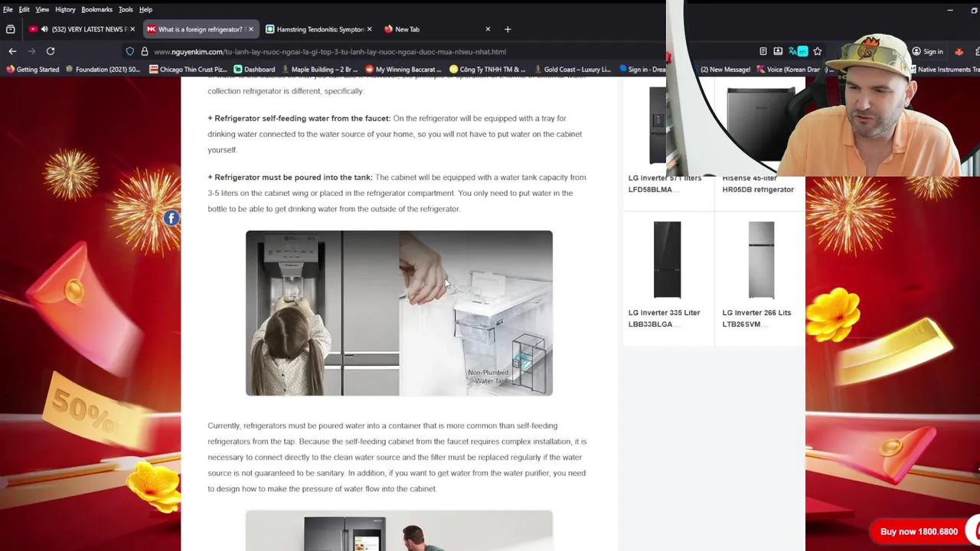980x551 pixels.
Task: Click LG Inverter 335 Liter fridge thumbnail
Action: [x=667, y=260]
